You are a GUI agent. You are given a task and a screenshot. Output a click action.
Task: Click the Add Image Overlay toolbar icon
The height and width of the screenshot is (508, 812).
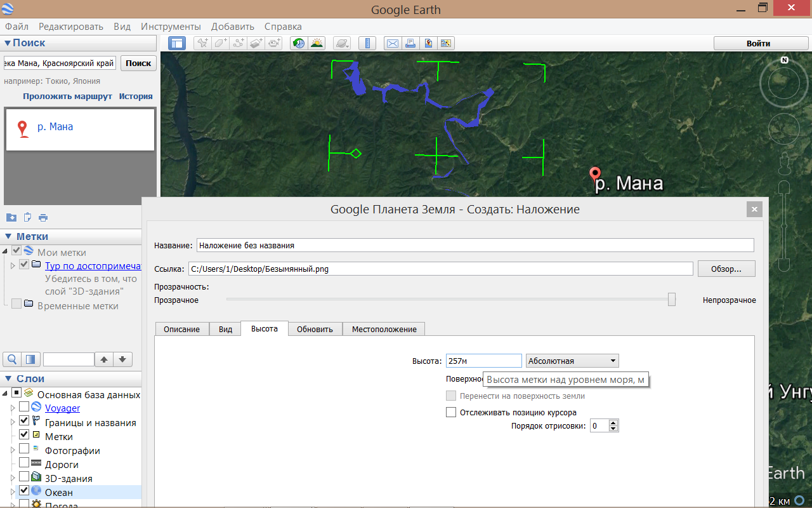tap(256, 43)
